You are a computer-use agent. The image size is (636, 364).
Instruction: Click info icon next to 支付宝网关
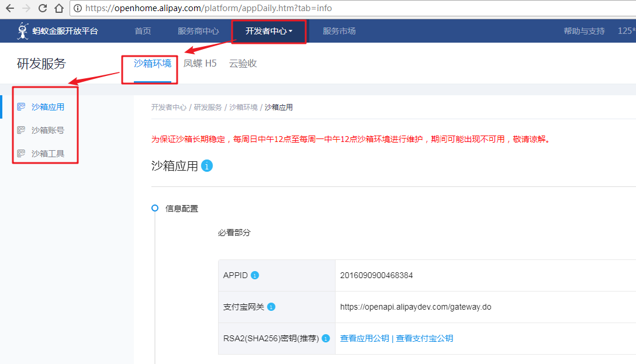(271, 307)
